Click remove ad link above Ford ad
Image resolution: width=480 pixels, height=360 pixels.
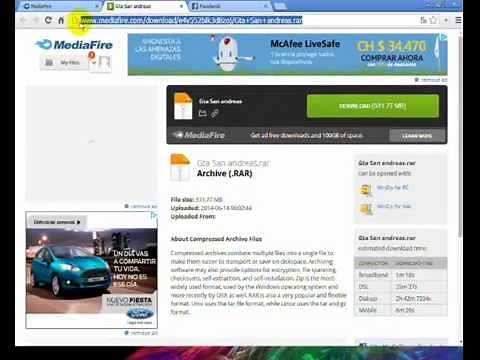click(141, 206)
